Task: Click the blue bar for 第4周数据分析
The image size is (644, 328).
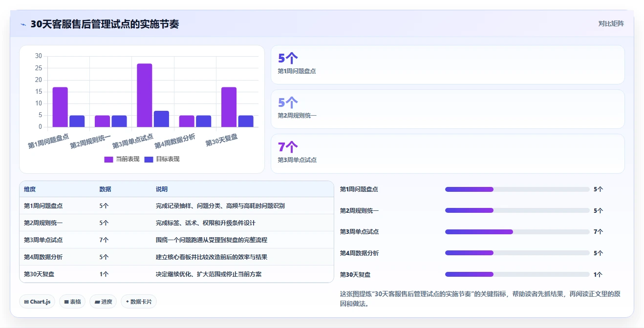Action: click(204, 121)
